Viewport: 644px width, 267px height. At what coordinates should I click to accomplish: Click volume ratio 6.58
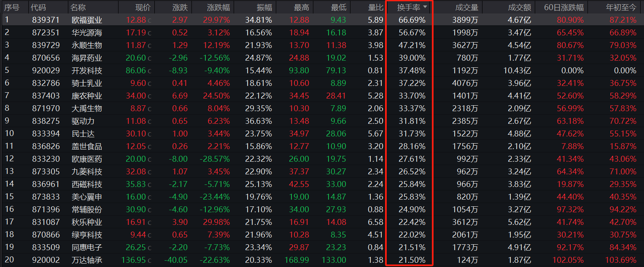(x=375, y=222)
